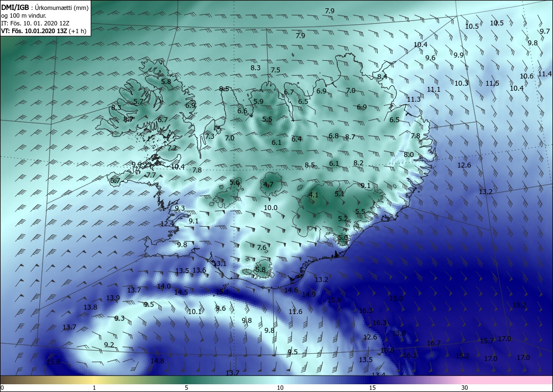This screenshot has width=553, height=392.
Task: Click the 11.3 value on the map
Action: tap(414, 100)
